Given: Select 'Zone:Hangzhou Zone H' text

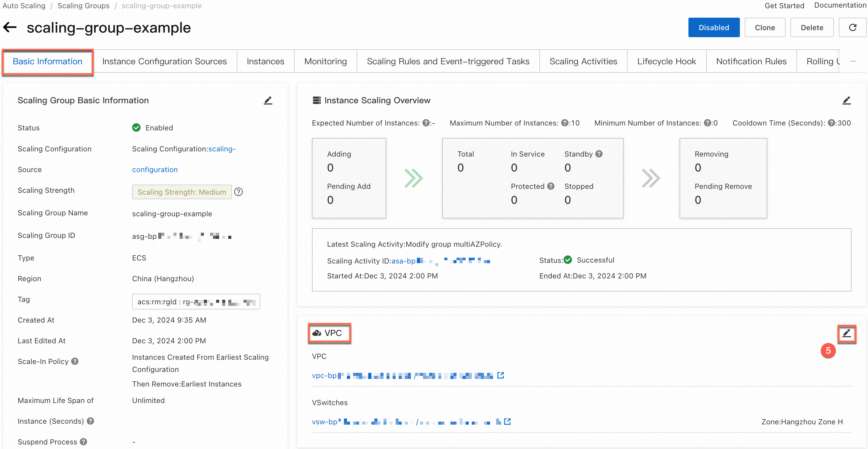Looking at the screenshot, I should tap(802, 422).
